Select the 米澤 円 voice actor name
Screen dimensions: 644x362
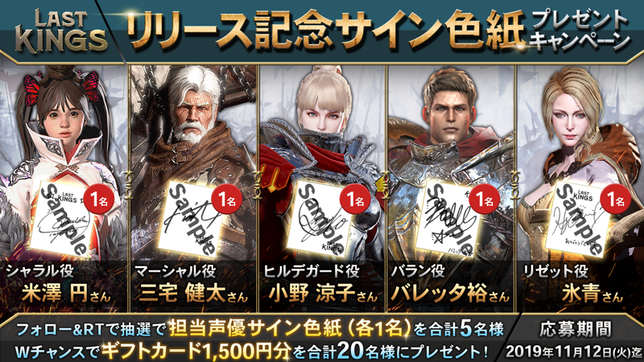[66, 294]
